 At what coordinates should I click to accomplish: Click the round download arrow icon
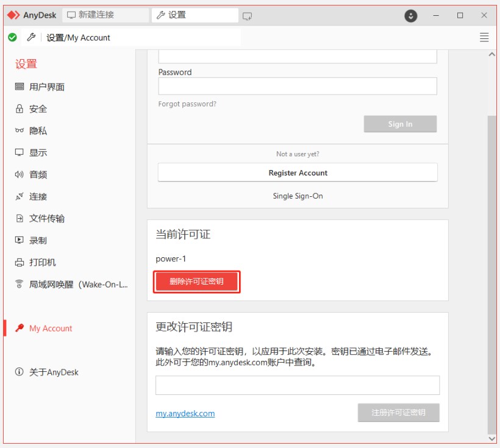(x=411, y=15)
